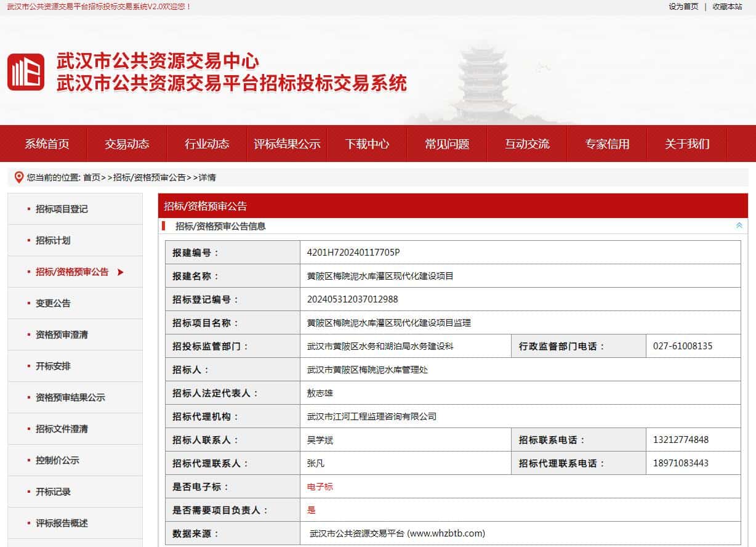The width and height of the screenshot is (756, 547).
Task: Collapse the announcement info panel chevron
Action: [x=739, y=226]
